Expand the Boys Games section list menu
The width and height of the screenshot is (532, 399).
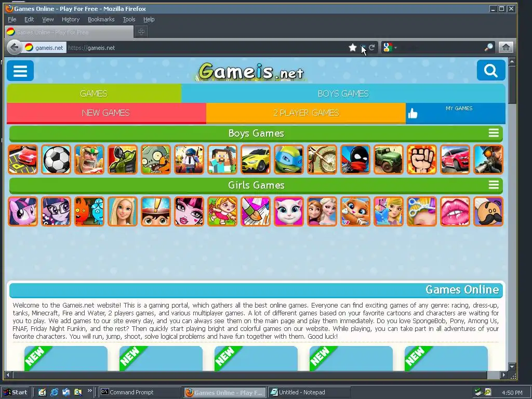point(494,133)
